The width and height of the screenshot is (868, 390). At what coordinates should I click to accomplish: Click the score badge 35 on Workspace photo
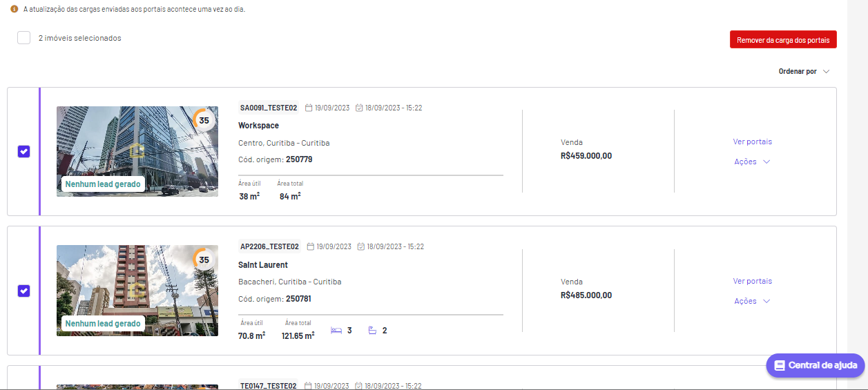pyautogui.click(x=204, y=120)
